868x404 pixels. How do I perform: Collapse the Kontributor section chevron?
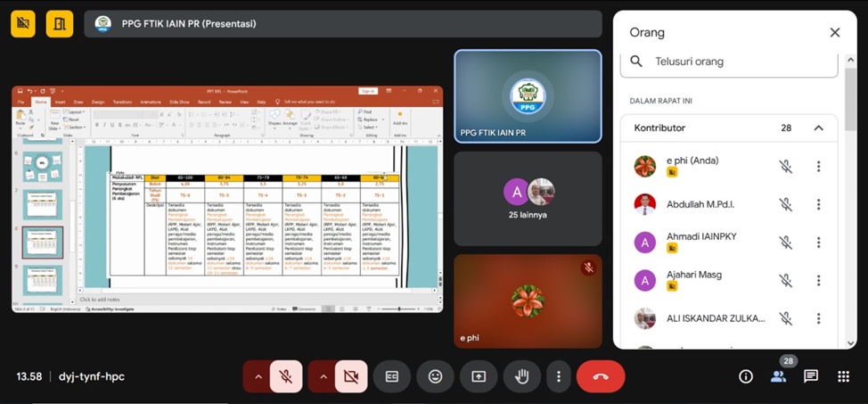[x=818, y=128]
